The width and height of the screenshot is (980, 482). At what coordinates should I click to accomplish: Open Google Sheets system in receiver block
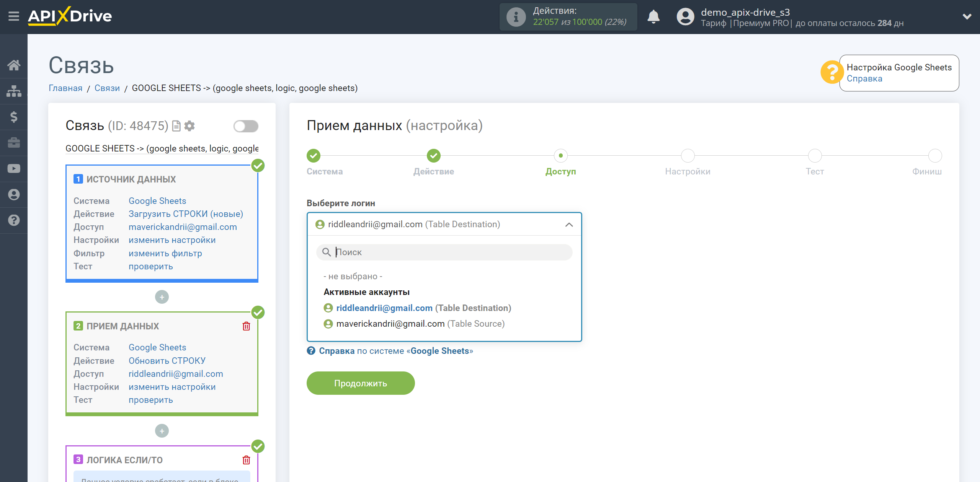click(157, 347)
